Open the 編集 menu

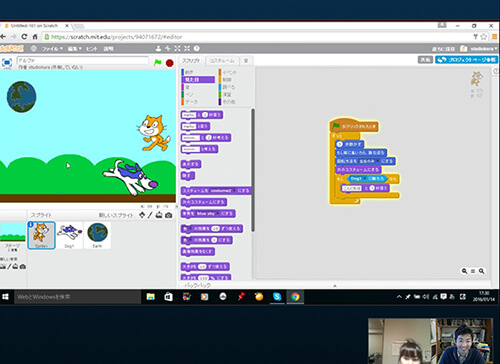pos(74,49)
